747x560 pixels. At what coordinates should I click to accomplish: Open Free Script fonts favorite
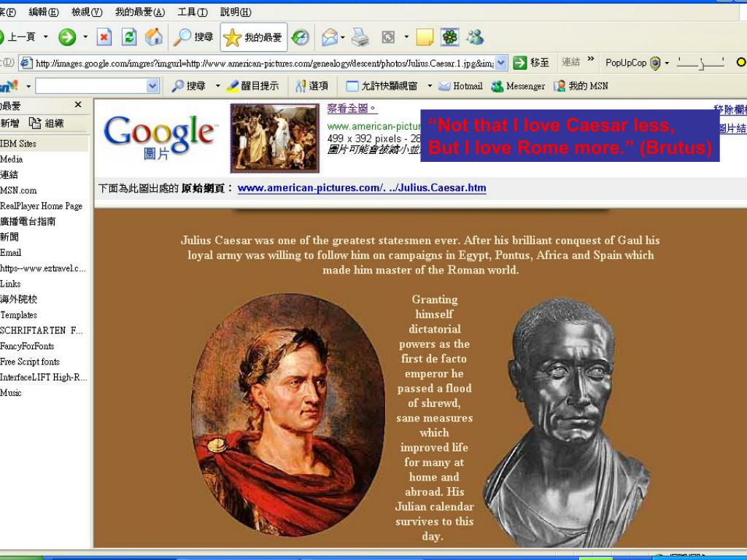30,362
